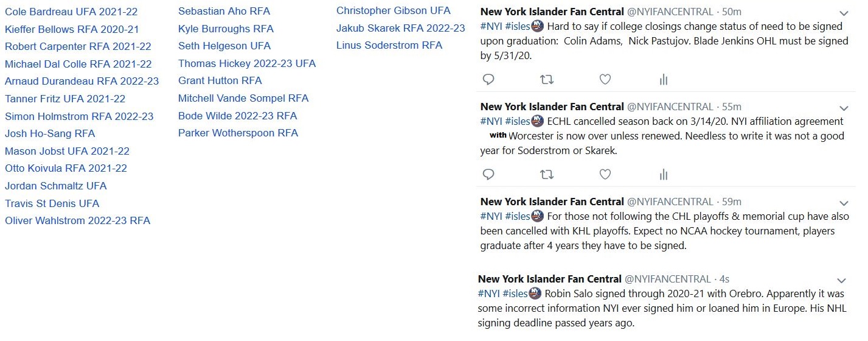Open dropdown arrow on Robin Salo tweet
The height and width of the screenshot is (341, 868).
tap(841, 281)
